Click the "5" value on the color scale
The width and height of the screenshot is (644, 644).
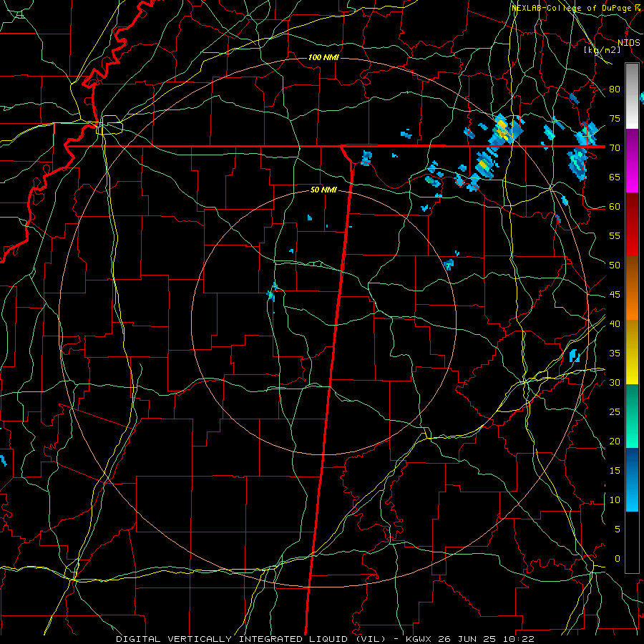[618, 530]
